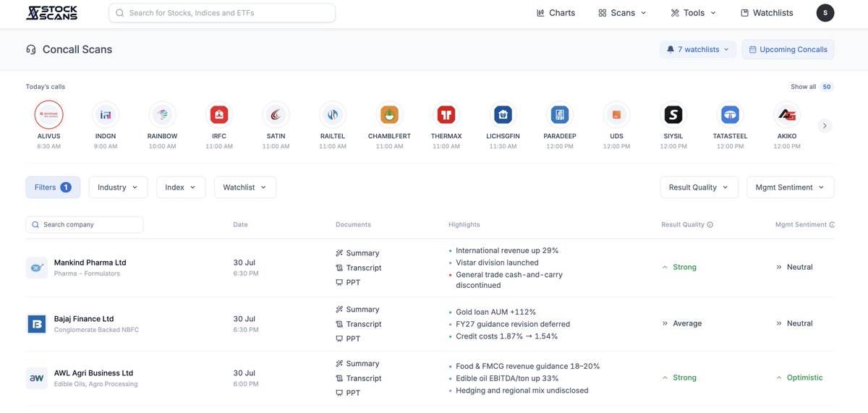Click the Result Quality column header

pos(683,225)
